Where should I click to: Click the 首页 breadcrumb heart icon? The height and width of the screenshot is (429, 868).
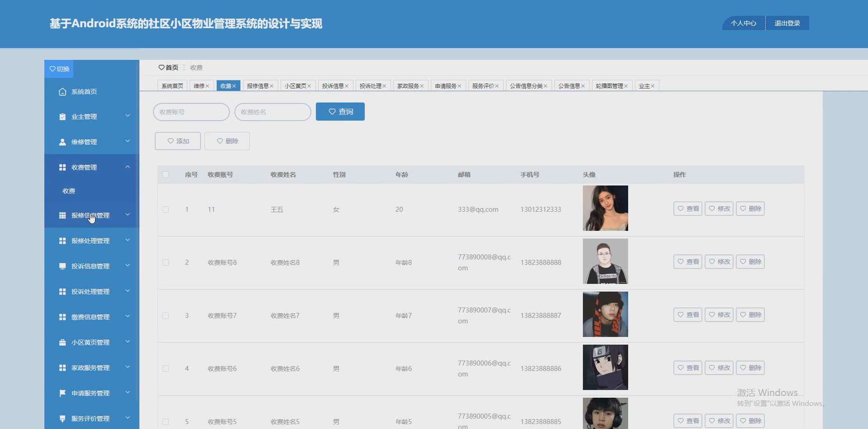tap(162, 67)
